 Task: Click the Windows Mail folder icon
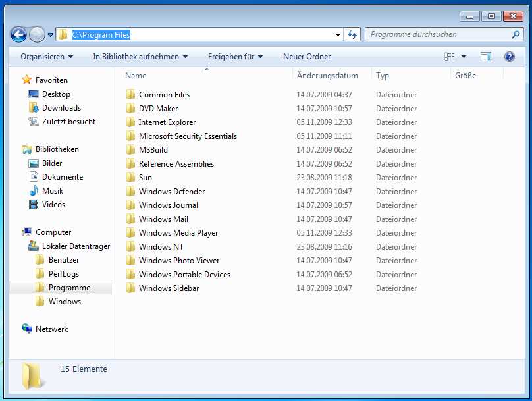[130, 219]
